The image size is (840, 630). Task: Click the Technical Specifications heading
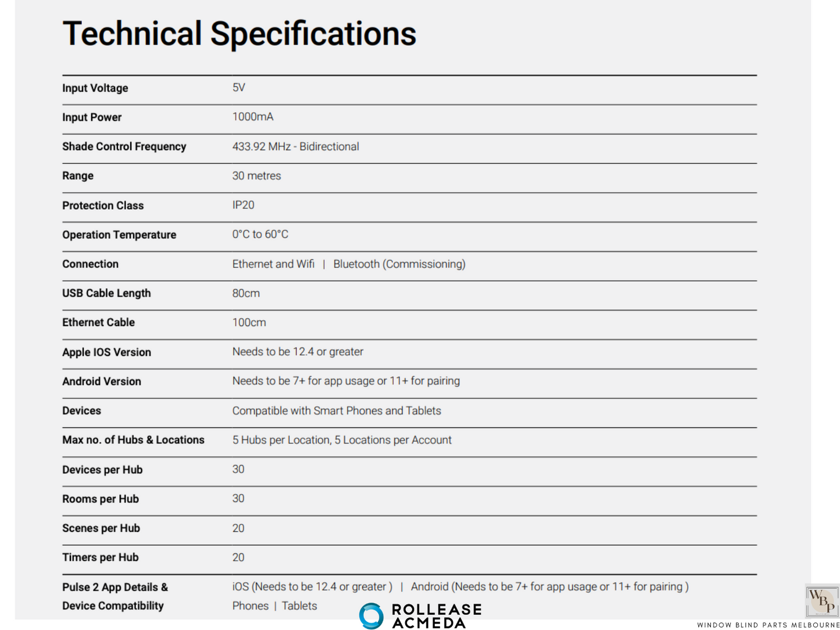point(239,34)
